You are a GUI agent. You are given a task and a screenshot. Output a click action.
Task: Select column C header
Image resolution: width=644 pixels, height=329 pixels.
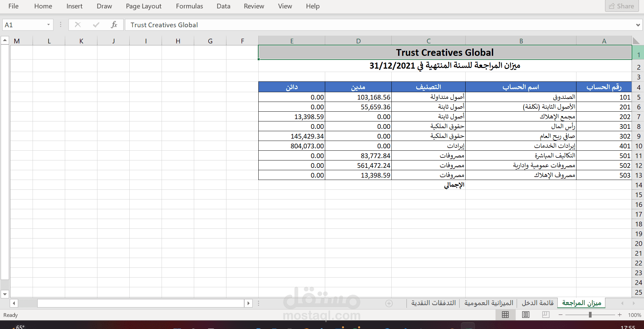(429, 41)
